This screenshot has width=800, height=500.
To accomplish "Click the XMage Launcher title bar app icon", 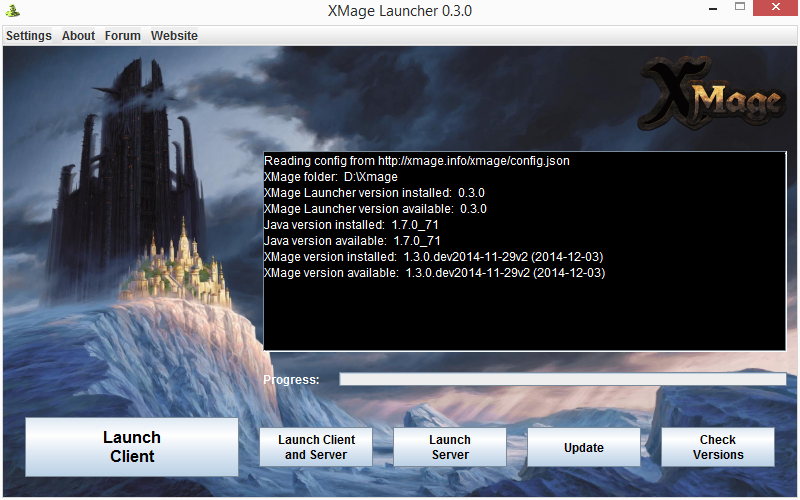I will click(x=13, y=10).
